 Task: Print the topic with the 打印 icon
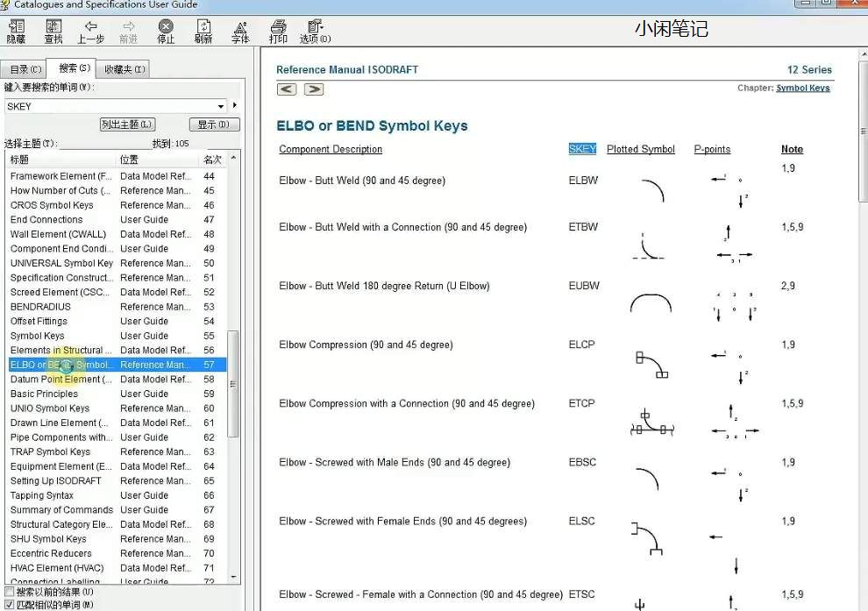278,32
